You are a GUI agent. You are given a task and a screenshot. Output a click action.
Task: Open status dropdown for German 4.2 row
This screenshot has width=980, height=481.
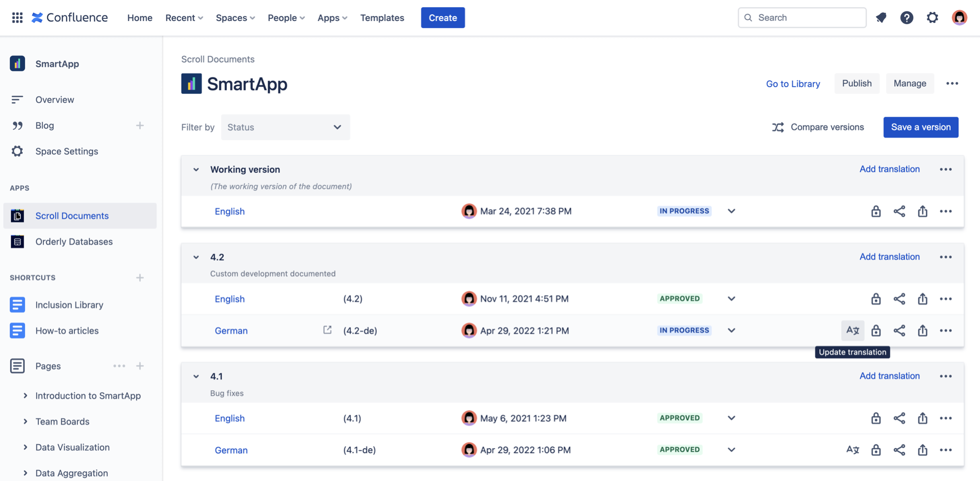click(x=731, y=331)
